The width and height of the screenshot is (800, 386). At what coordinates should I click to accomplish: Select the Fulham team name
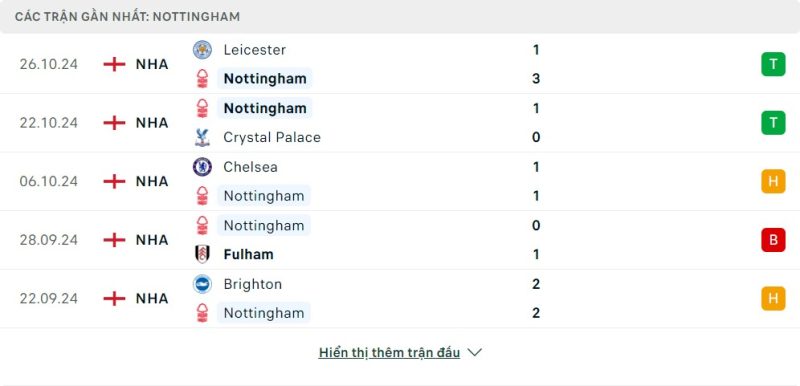pos(248,254)
